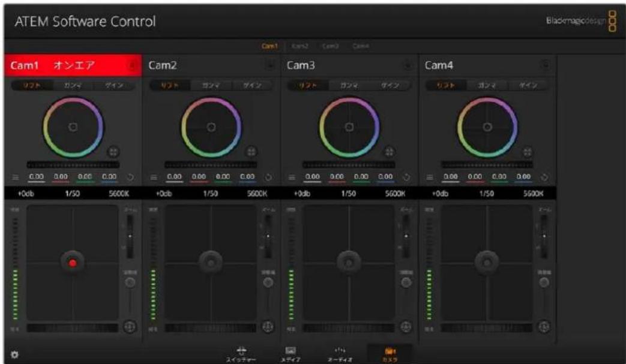Click Cam1 zoom slider handle
The height and width of the screenshot is (364, 626).
click(130, 236)
